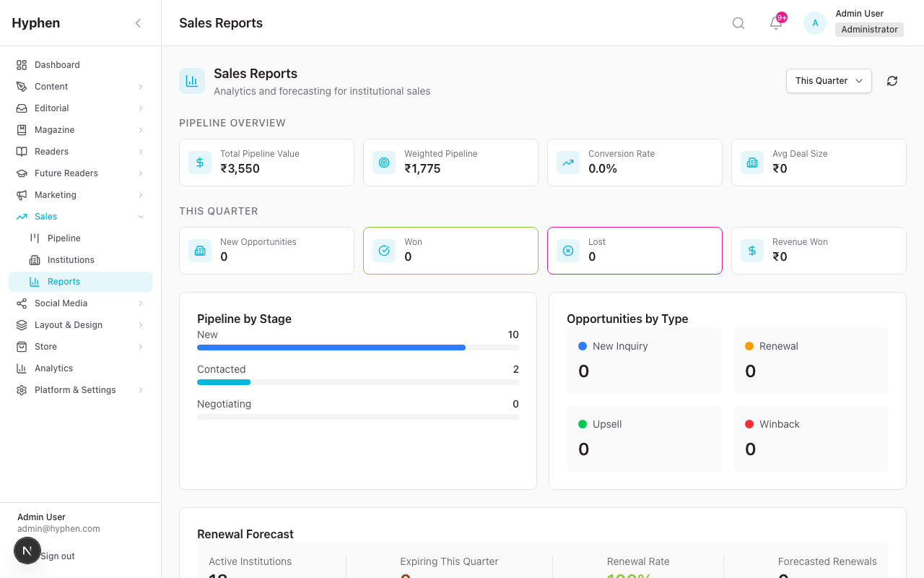The width and height of the screenshot is (924, 578).
Task: Select the Dashboard icon in the sidebar
Action: [22, 64]
